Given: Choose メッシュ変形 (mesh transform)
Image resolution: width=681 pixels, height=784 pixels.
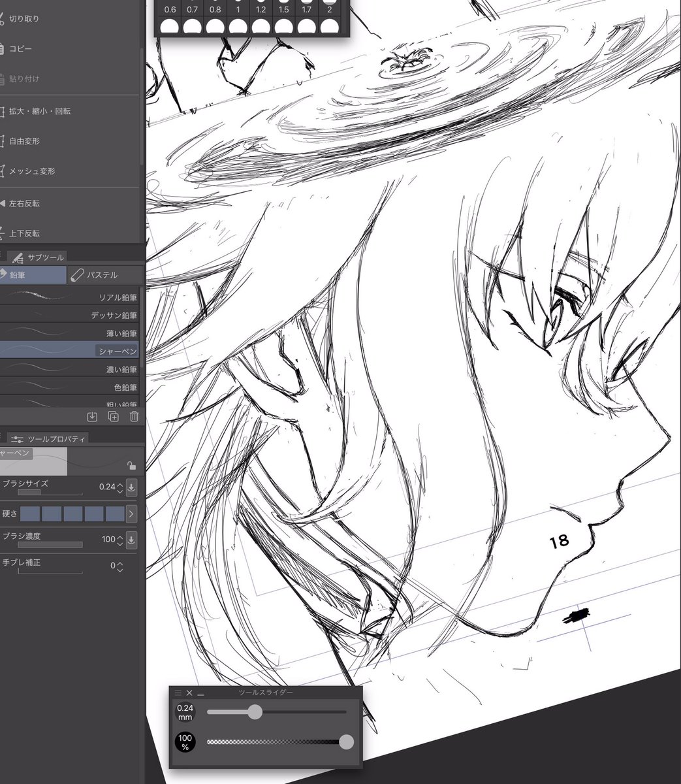Looking at the screenshot, I should pyautogui.click(x=69, y=171).
